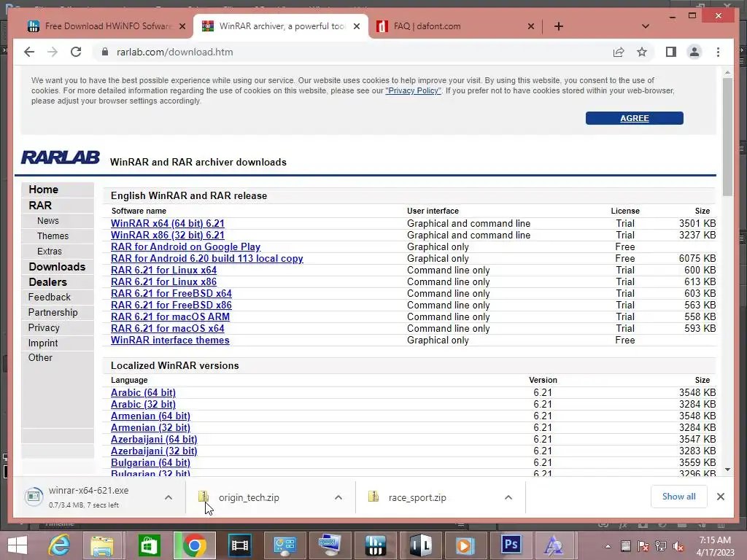The height and width of the screenshot is (560, 747).
Task: Download Azerbaijani (64 bit) WinRAR
Action: pyautogui.click(x=154, y=439)
